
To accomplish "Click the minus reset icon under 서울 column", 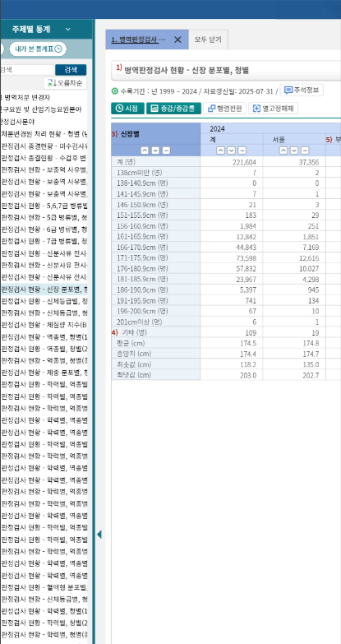I will click(305, 151).
